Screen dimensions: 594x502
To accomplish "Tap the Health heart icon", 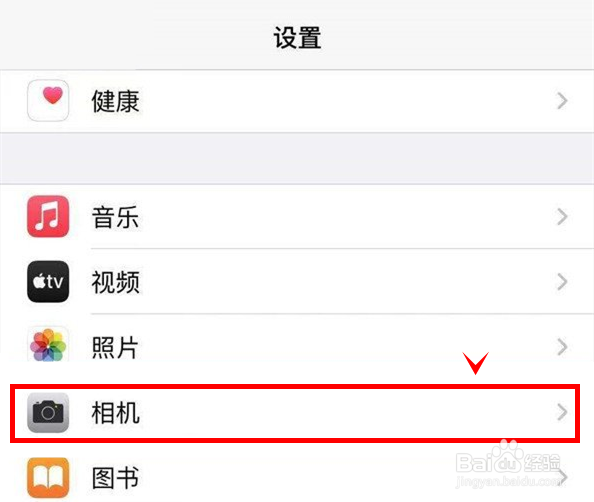I will (48, 101).
